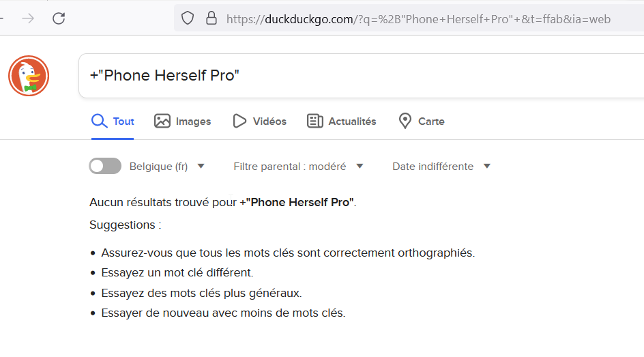Open the Carte map tab

(430, 122)
